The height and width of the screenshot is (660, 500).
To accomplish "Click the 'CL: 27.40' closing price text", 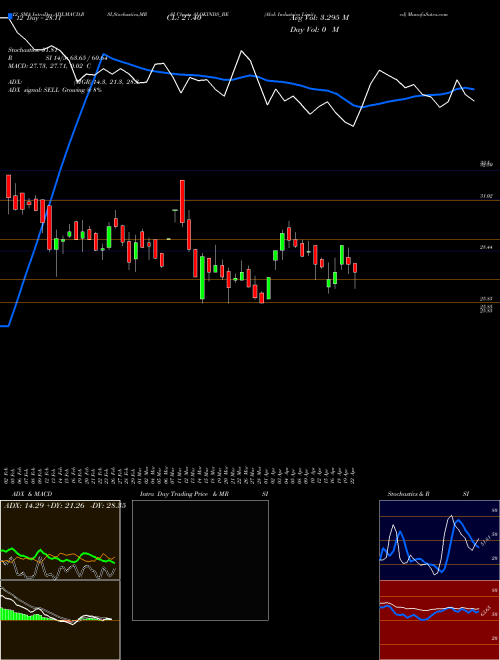I will pyautogui.click(x=184, y=19).
